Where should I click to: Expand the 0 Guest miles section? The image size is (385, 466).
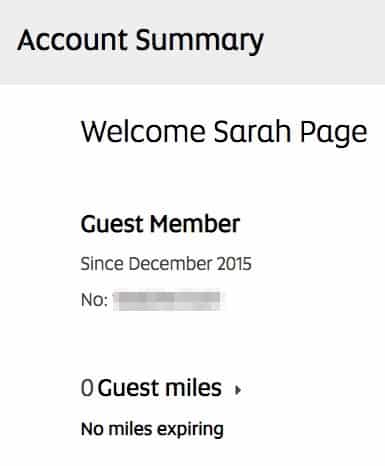click(x=161, y=388)
